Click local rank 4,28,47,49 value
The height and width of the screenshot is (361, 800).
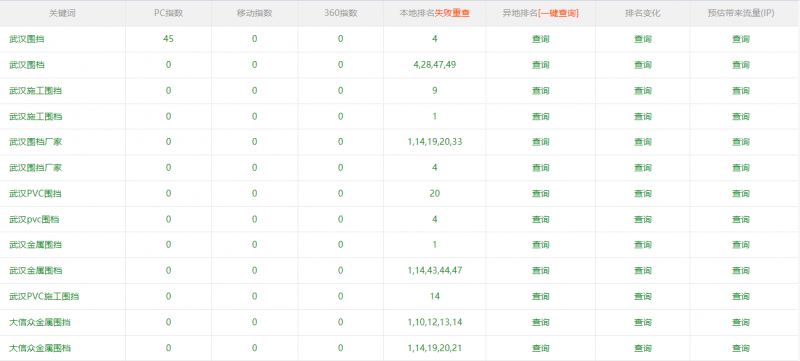coord(435,65)
